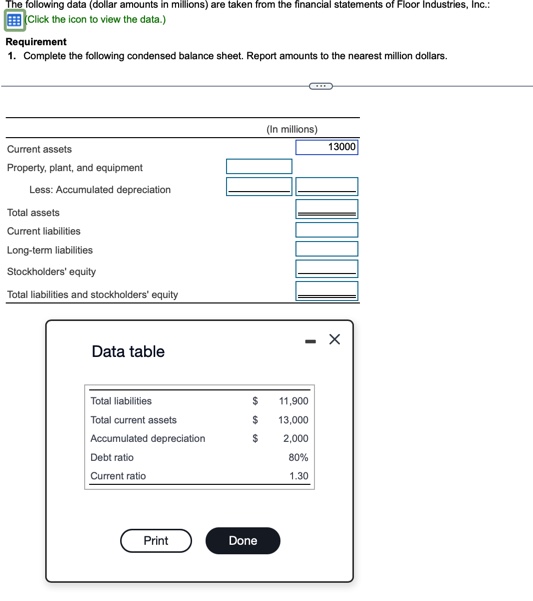Click the Stockholders' equity input field
Screen dimensions: 533x601
pos(326,269)
